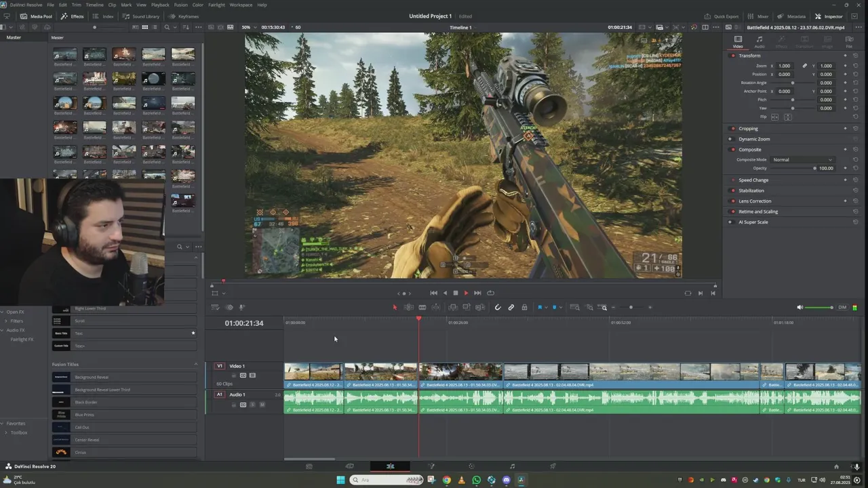This screenshot has height=488, width=868.
Task: Stop playback in the viewer
Action: pos(456,293)
